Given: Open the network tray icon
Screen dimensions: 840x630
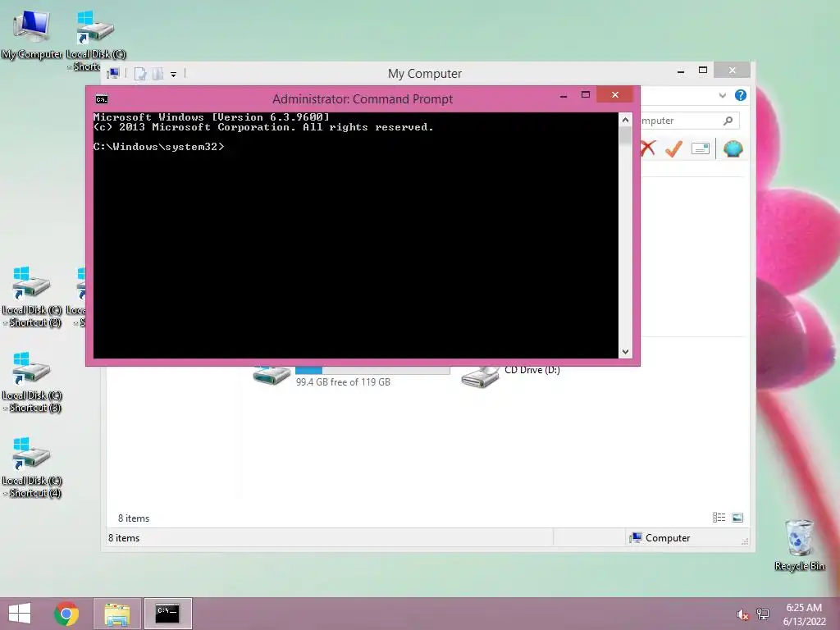Looking at the screenshot, I should tap(763, 614).
